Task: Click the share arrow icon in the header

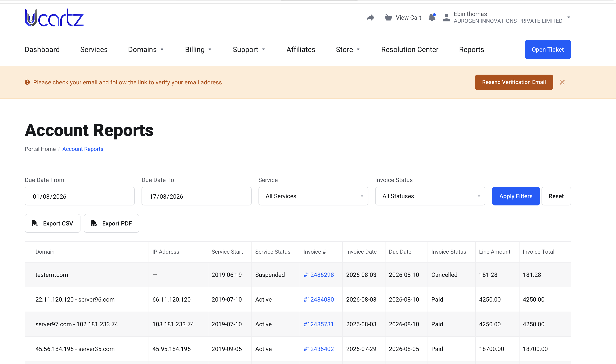Action: pos(370,18)
